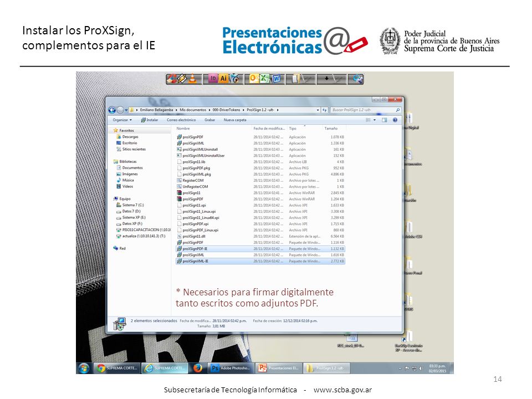Image resolution: width=532 pixels, height=399 pixels.
Task: Sort by the Nombre column header
Action: click(213, 129)
